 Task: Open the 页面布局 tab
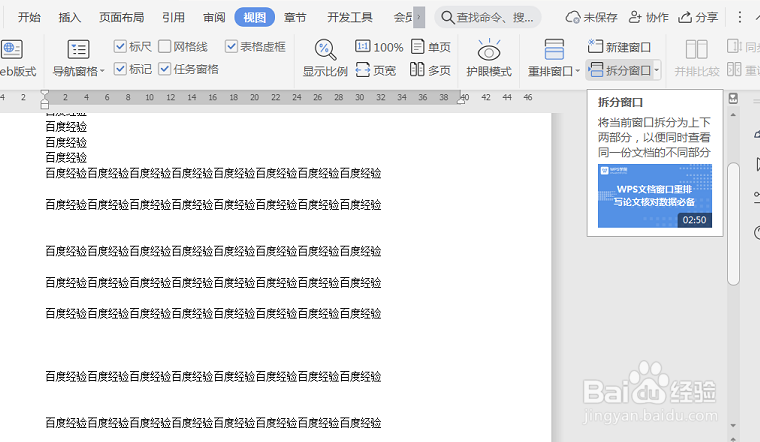coord(122,17)
